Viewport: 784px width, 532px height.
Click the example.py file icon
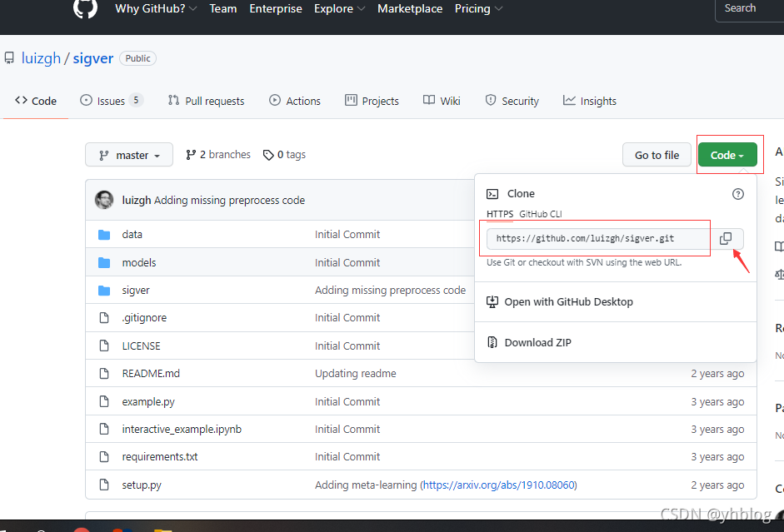pos(104,401)
